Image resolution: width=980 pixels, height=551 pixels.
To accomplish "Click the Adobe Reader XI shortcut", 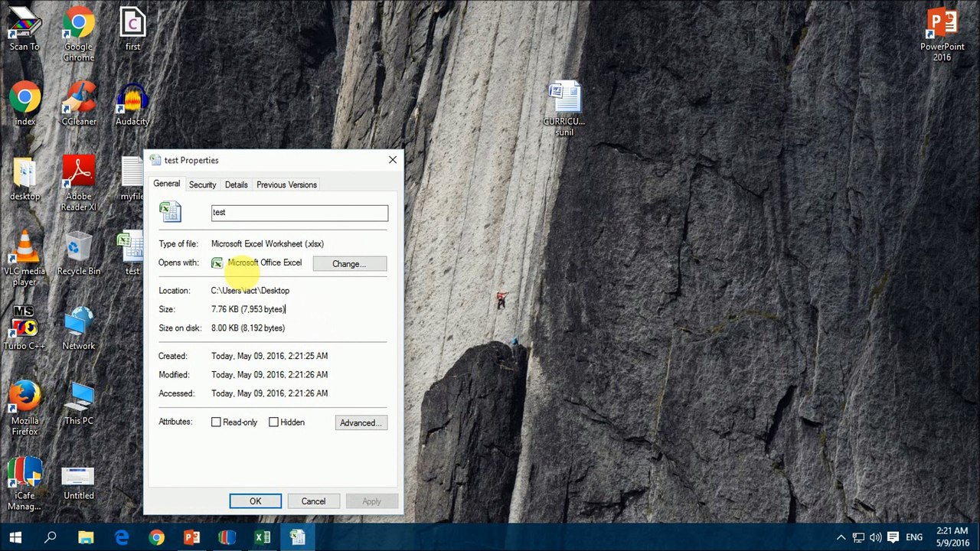I will coord(79,184).
